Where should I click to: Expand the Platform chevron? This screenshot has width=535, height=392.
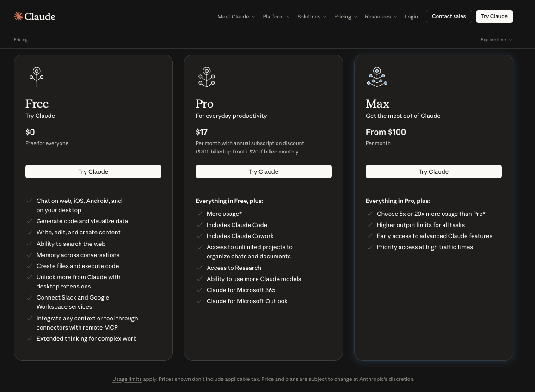click(288, 17)
